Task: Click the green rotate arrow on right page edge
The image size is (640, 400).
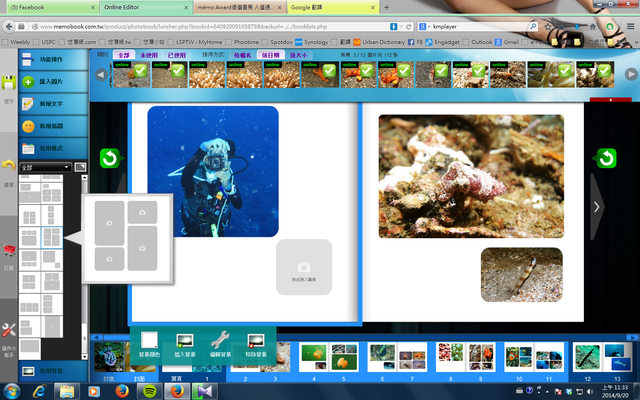Action: [606, 158]
